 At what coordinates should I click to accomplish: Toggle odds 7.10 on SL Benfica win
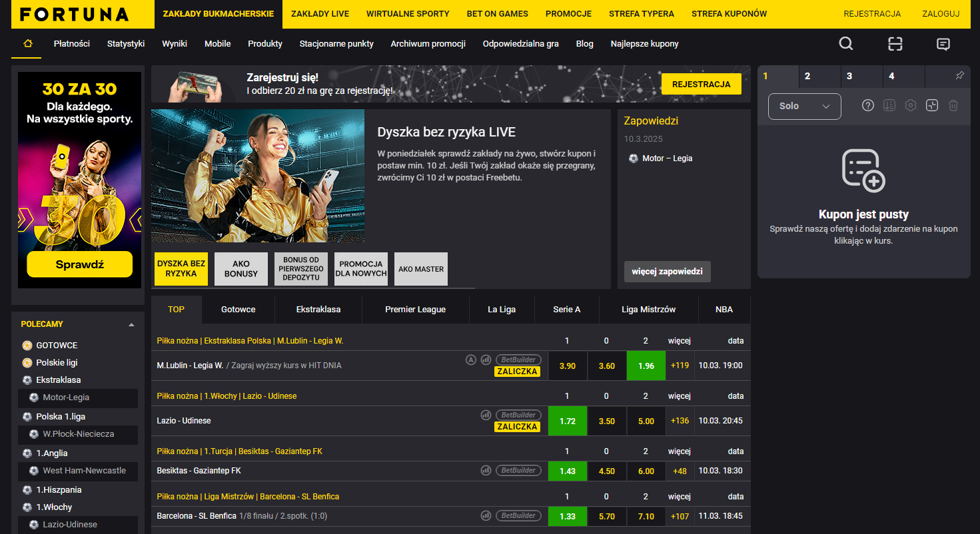646,516
